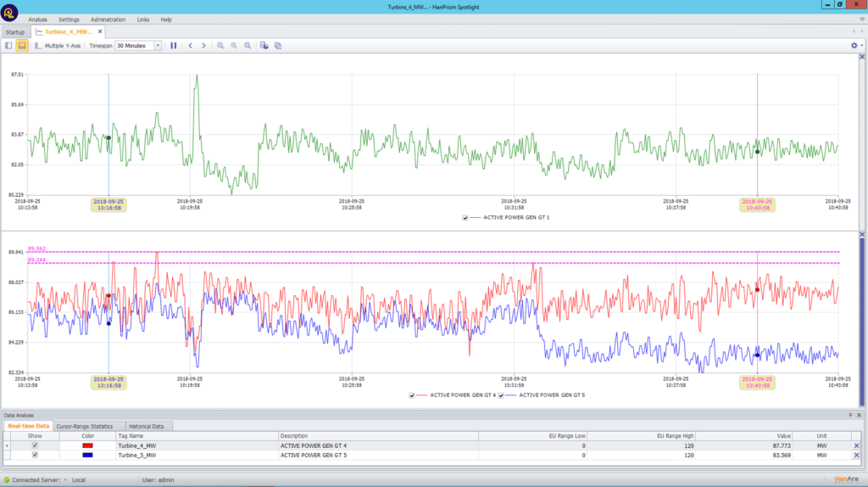This screenshot has height=487, width=868.
Task: Select blue cursor label 10:16:58 on lower chart
Action: (x=108, y=383)
